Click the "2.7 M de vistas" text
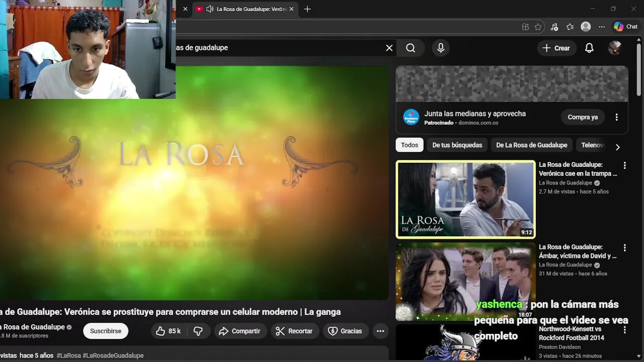 [x=556, y=192]
